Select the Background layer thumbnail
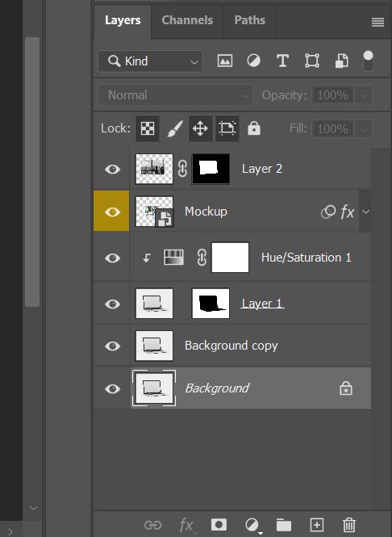Viewport: 392px width, 537px height. 154,388
